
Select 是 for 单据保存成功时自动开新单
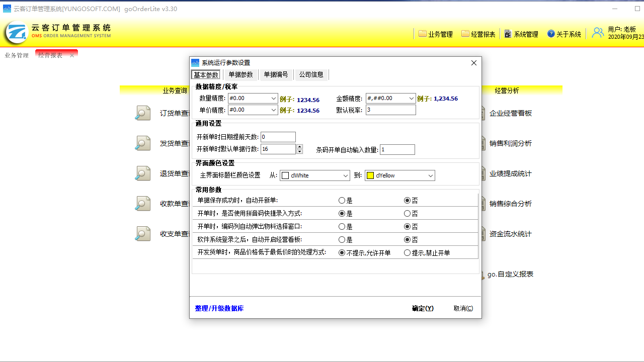point(342,201)
